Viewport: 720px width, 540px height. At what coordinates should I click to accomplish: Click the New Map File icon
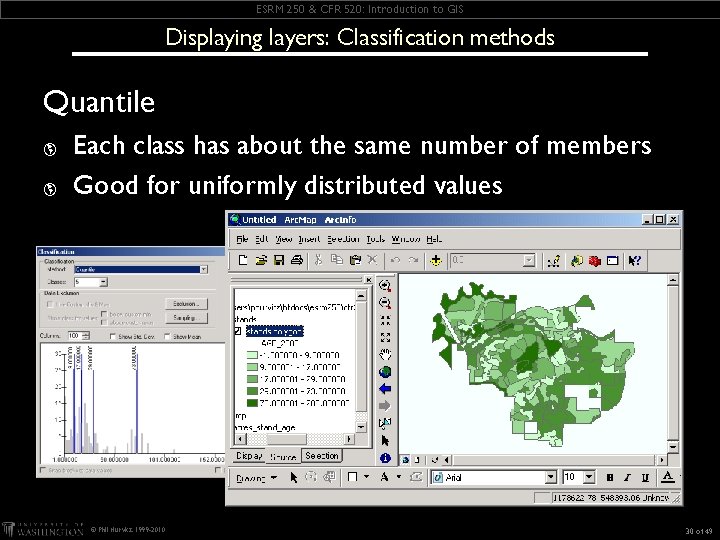pyautogui.click(x=243, y=260)
